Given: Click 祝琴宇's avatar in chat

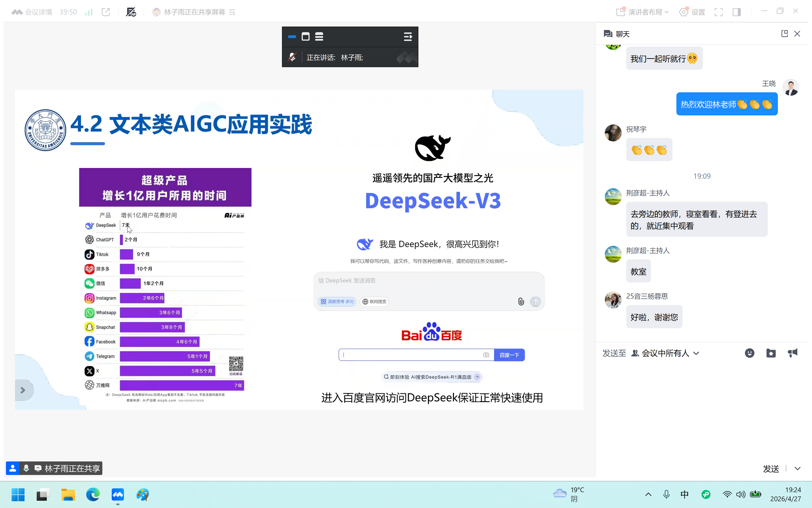Looking at the screenshot, I should pyautogui.click(x=613, y=133).
